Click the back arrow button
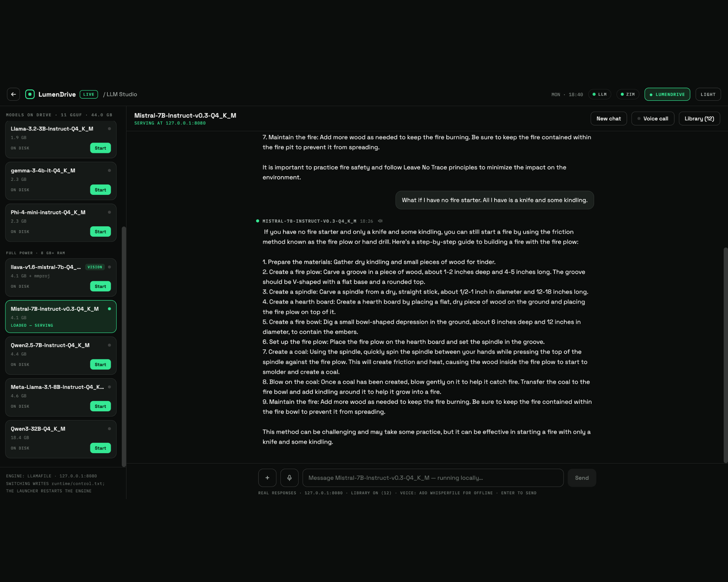Image resolution: width=728 pixels, height=582 pixels. tap(14, 94)
